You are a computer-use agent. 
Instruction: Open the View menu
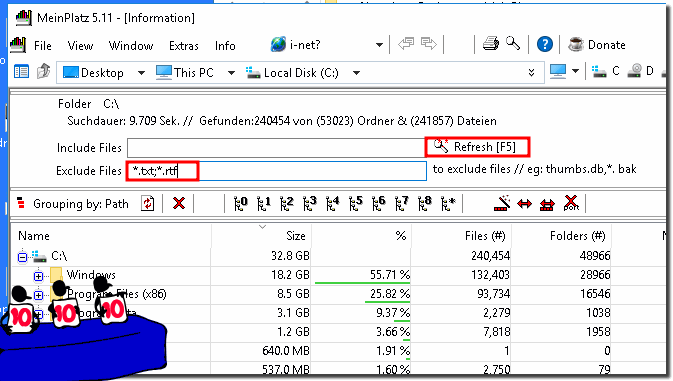point(80,45)
